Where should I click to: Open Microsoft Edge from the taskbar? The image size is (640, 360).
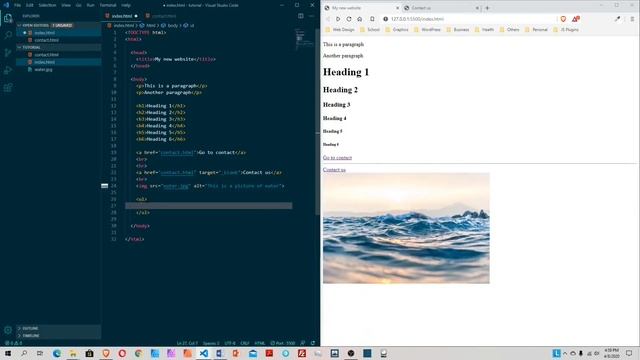(57, 353)
